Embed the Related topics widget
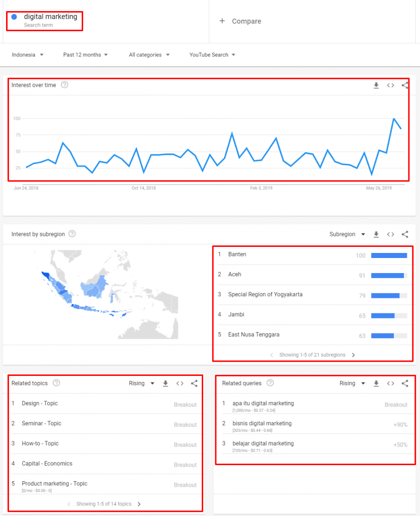The width and height of the screenshot is (420, 516). pyautogui.click(x=180, y=383)
